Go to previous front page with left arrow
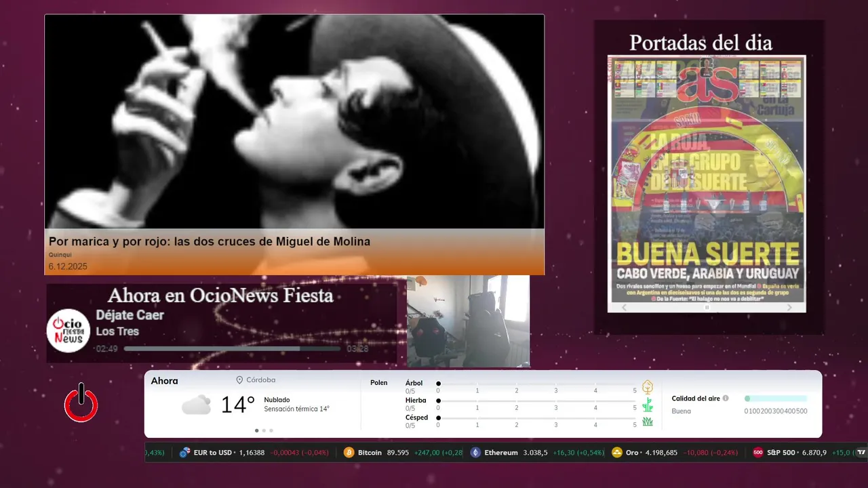The width and height of the screenshot is (868, 488). point(625,308)
